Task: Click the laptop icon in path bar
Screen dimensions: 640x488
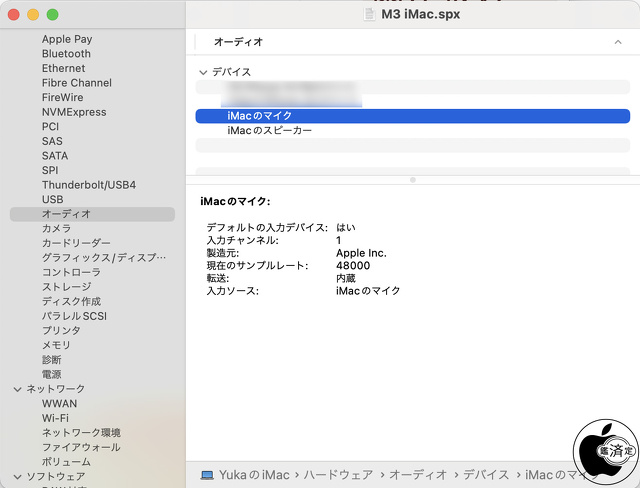Action: tap(207, 475)
